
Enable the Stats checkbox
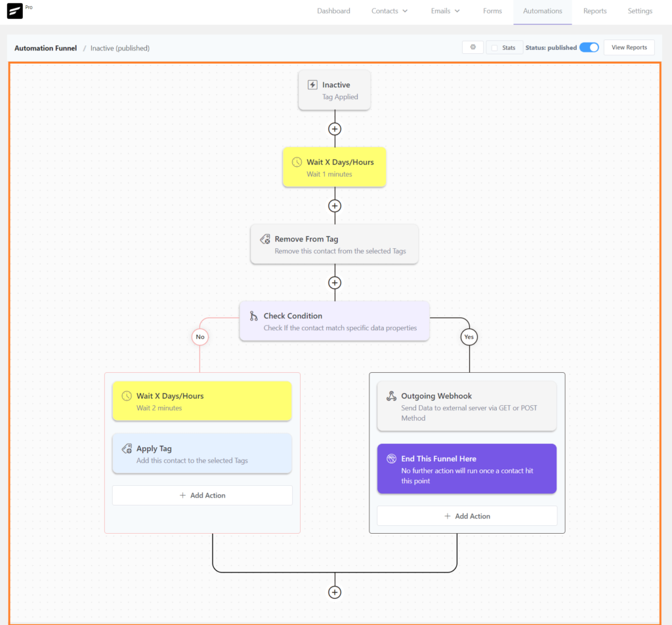(494, 48)
